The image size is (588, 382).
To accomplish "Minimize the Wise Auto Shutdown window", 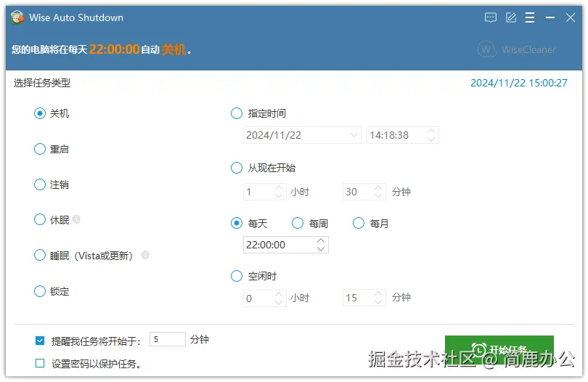I will 550,17.
